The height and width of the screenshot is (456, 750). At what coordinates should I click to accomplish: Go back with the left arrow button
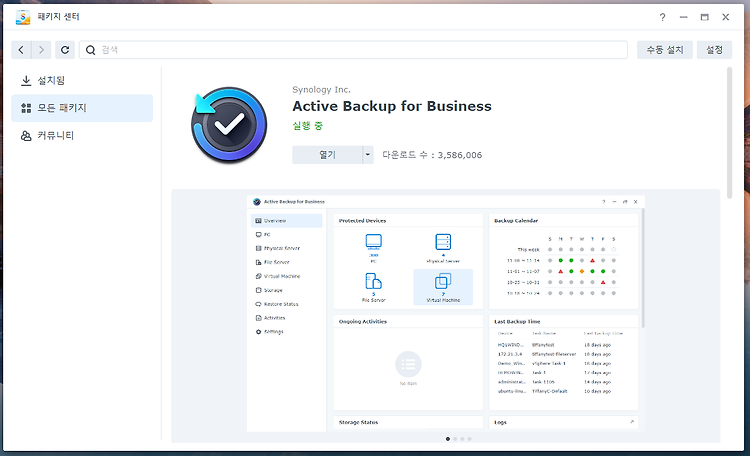tap(21, 50)
